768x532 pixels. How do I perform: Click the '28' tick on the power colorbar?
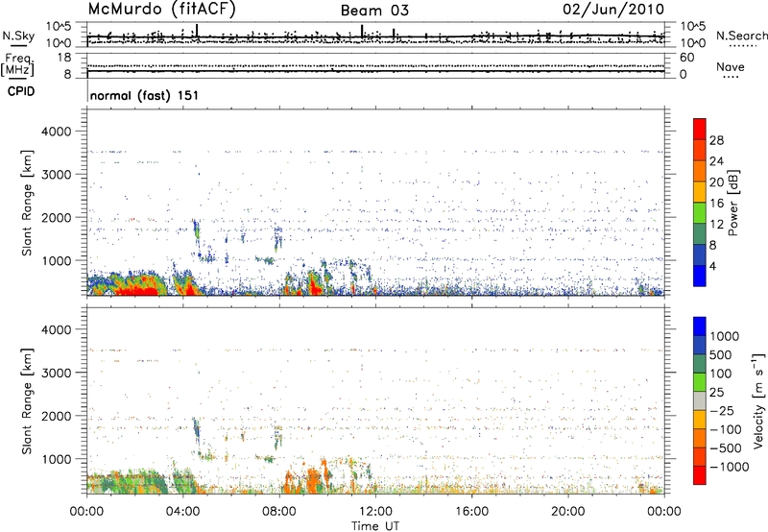tap(716, 140)
